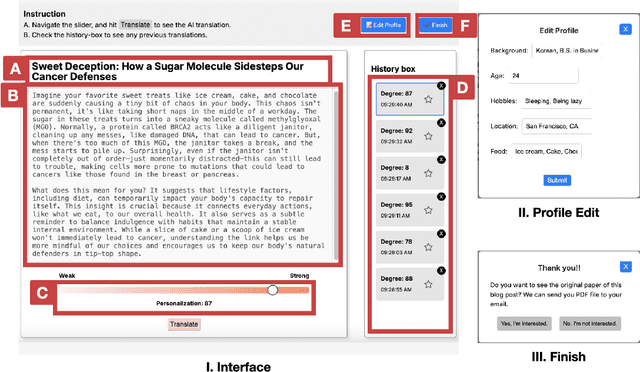The height and width of the screenshot is (372, 640).
Task: Choose No, I'm not interested
Action: [590, 323]
